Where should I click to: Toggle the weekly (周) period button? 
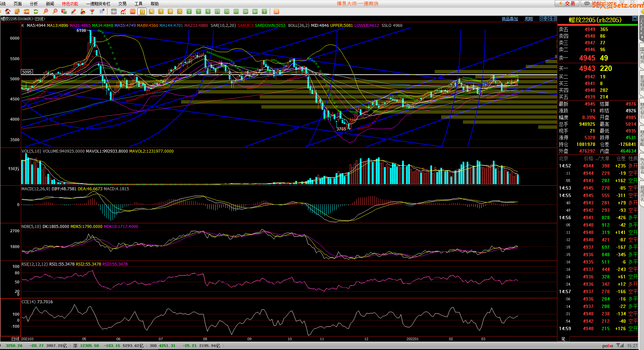pos(152,11)
